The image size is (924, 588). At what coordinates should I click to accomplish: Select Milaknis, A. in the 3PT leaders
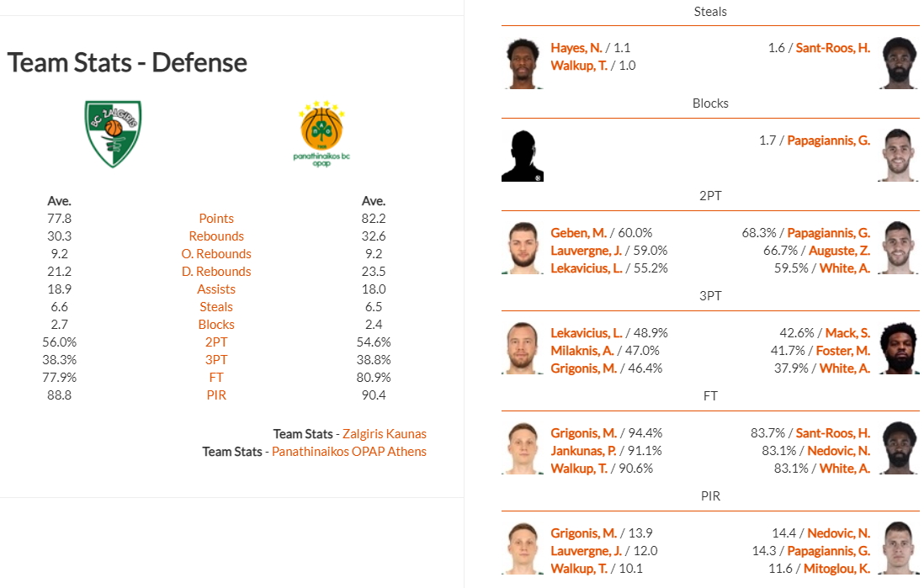pos(582,351)
